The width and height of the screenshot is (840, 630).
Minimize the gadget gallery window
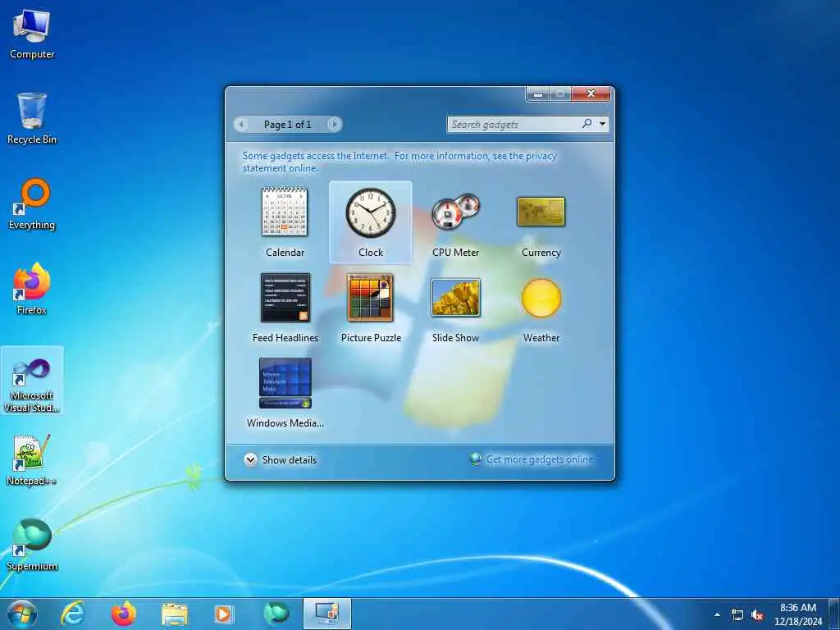(538, 94)
